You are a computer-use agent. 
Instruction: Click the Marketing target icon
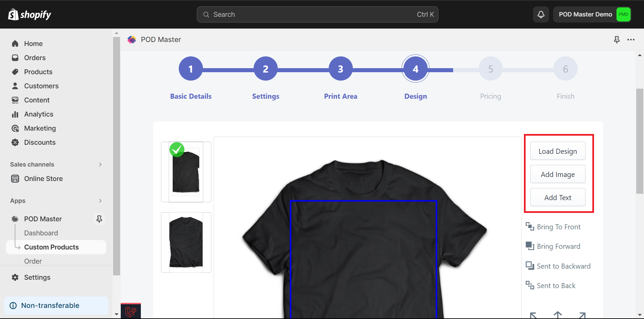[15, 128]
